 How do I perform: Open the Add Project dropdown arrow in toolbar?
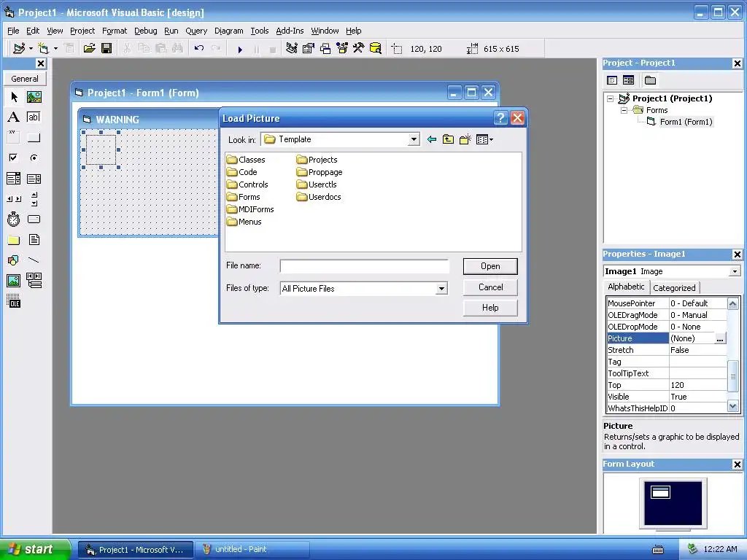click(31, 49)
